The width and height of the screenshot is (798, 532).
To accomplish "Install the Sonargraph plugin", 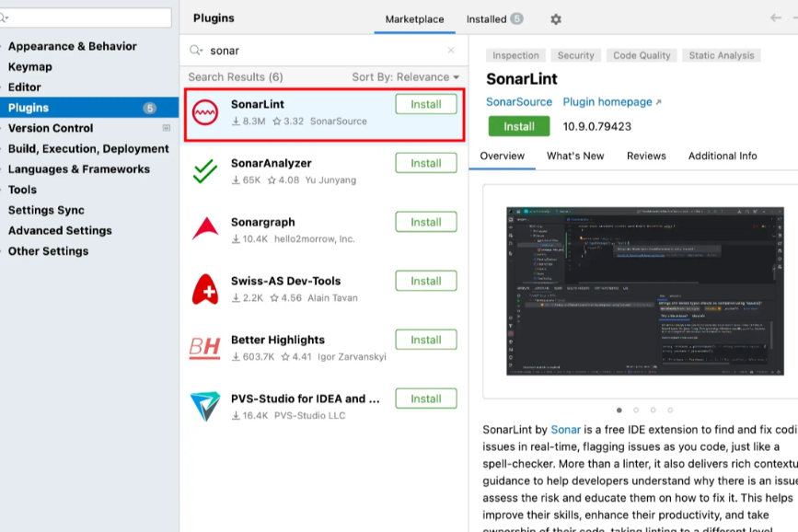I will (x=426, y=222).
